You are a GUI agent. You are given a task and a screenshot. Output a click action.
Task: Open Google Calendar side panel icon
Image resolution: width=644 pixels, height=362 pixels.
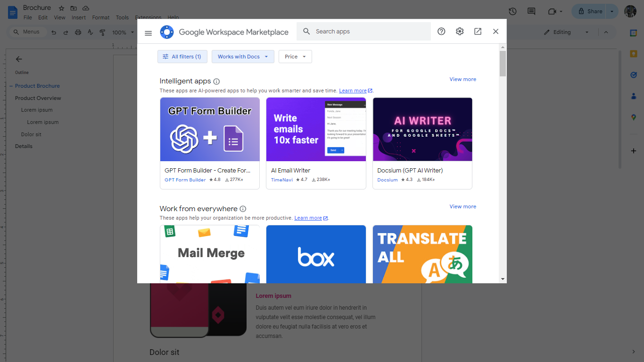point(634,33)
